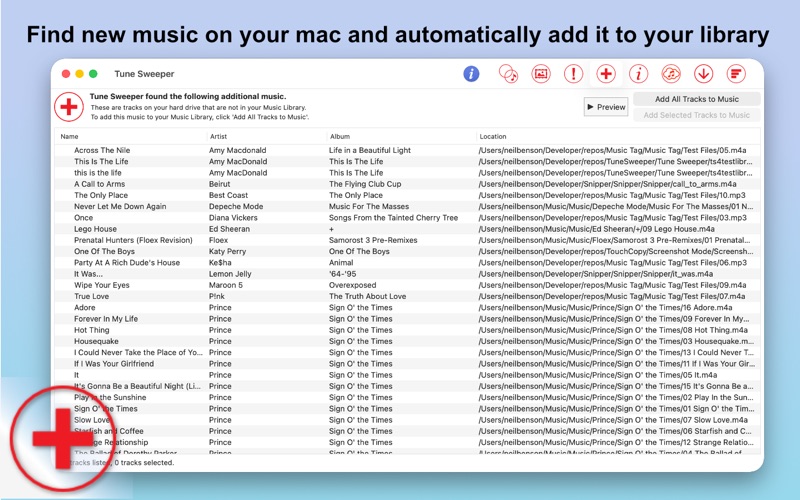Viewport: 800px width, 500px height.
Task: Select the track named 'Once'
Action: (83, 217)
